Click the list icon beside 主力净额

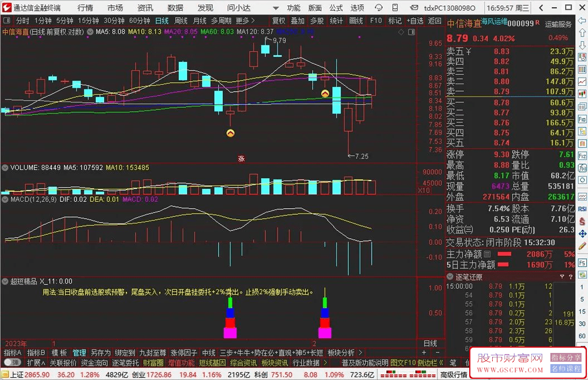[487, 254]
